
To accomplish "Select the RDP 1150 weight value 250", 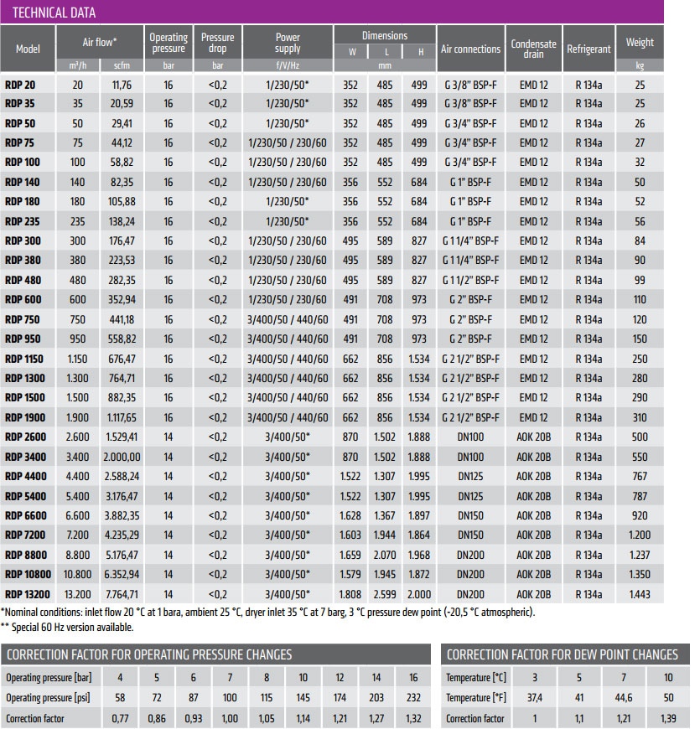I will point(640,359).
